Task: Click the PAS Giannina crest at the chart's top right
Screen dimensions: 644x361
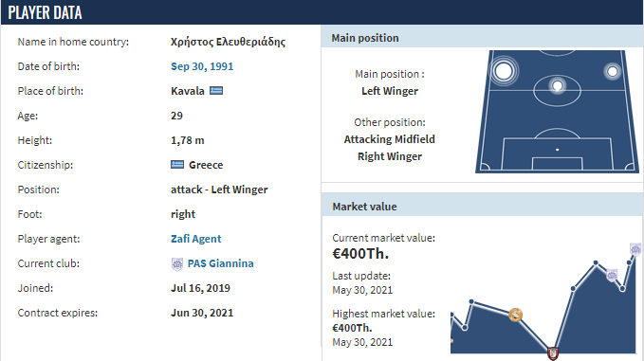Action: pyautogui.click(x=635, y=249)
